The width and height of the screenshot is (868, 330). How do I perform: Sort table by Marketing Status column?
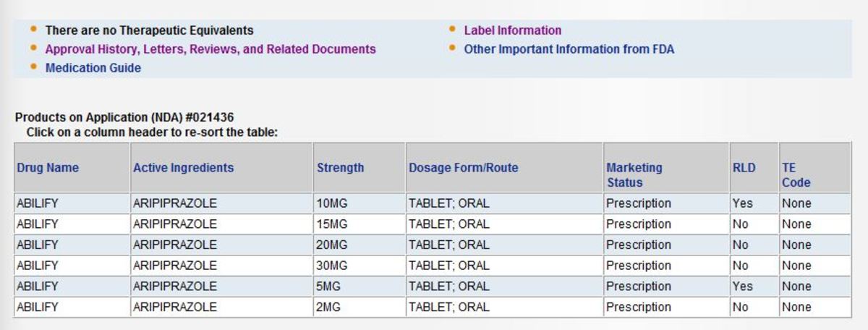tap(634, 175)
